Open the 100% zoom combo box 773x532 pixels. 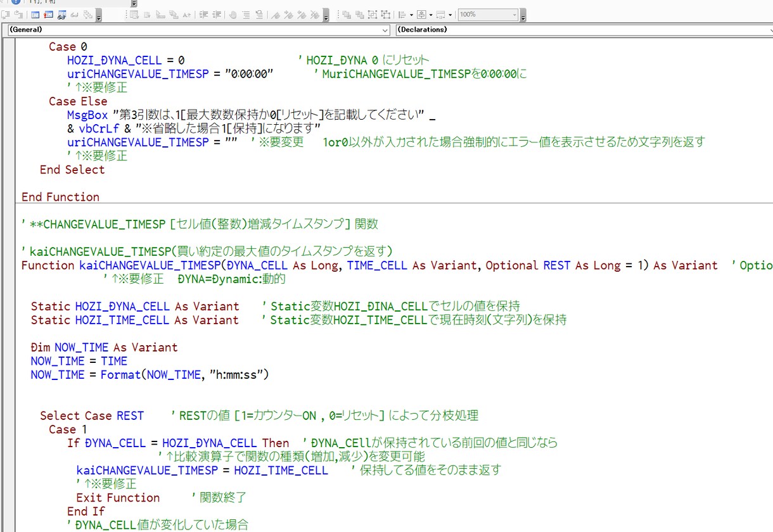point(516,14)
